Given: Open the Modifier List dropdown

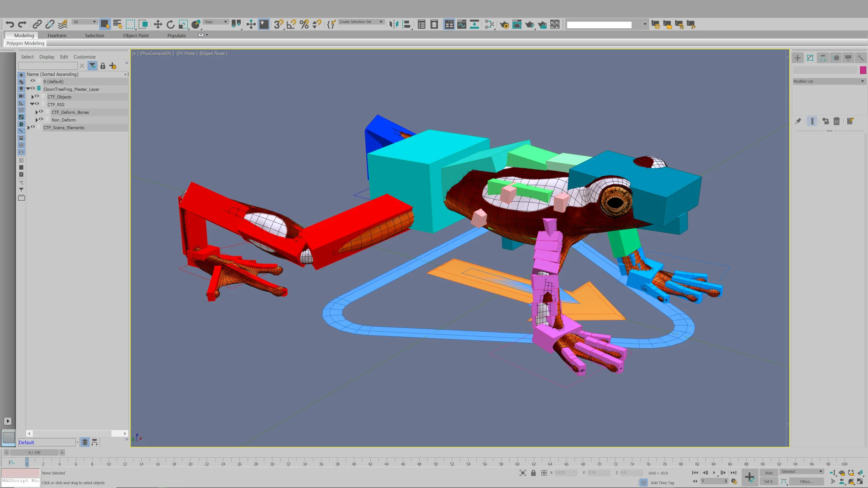Looking at the screenshot, I should click(829, 81).
